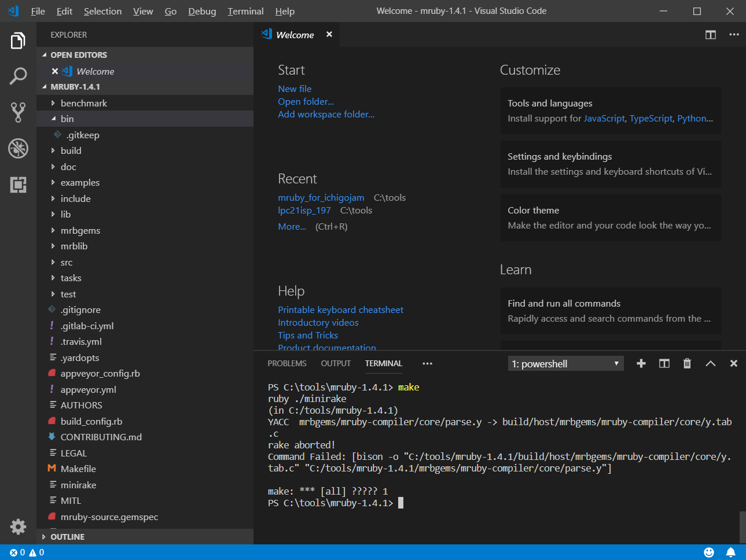The image size is (746, 560).
Task: Click the New file link
Action: 295,89
